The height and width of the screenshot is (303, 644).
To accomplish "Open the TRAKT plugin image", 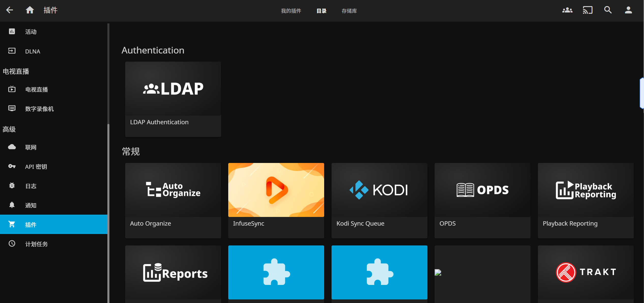I will point(586,272).
